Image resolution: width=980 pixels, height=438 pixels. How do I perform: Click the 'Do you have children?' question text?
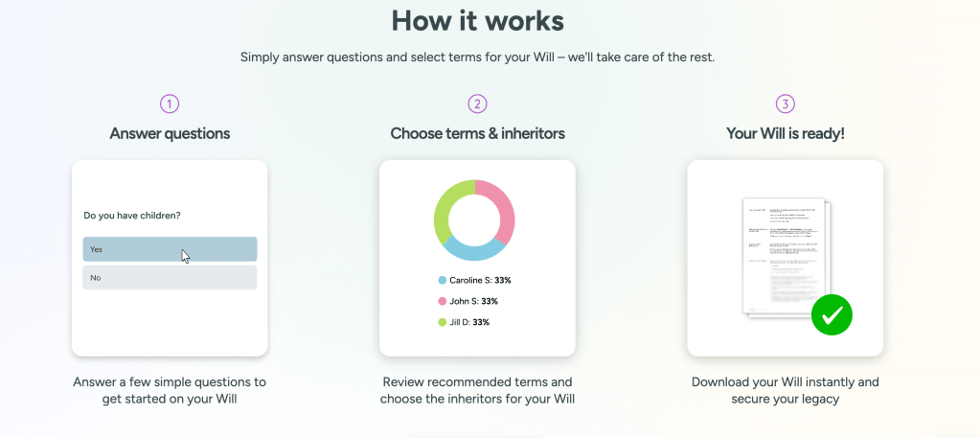132,216
